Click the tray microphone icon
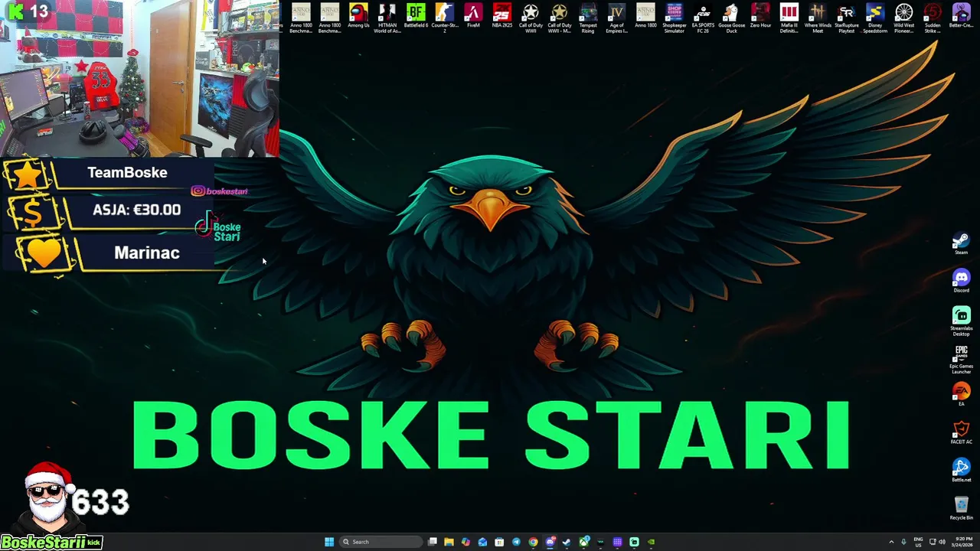Screen dimensions: 980x551 (x=903, y=542)
